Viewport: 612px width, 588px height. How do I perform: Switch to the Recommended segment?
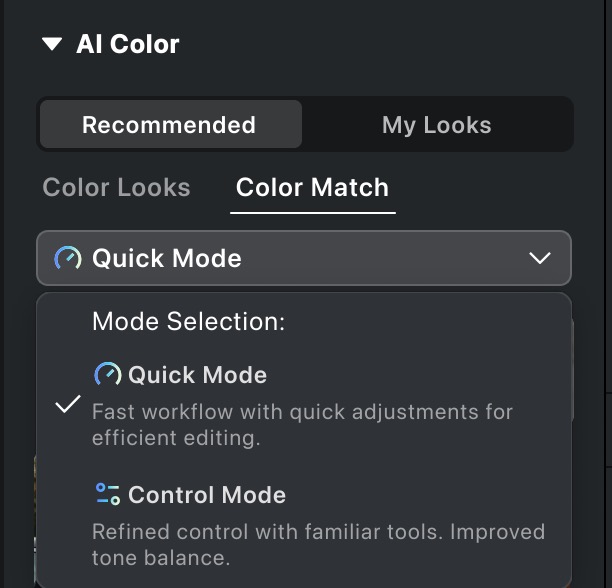tap(169, 125)
